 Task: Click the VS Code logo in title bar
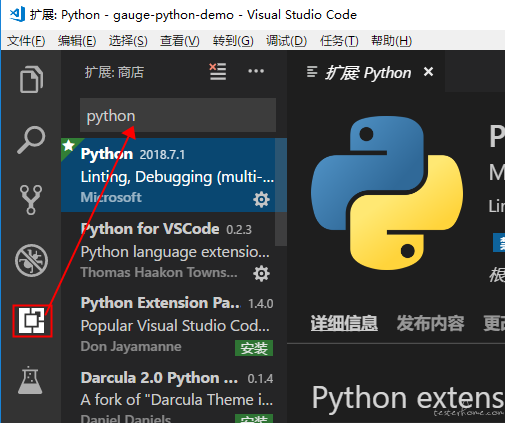pyautogui.click(x=16, y=14)
